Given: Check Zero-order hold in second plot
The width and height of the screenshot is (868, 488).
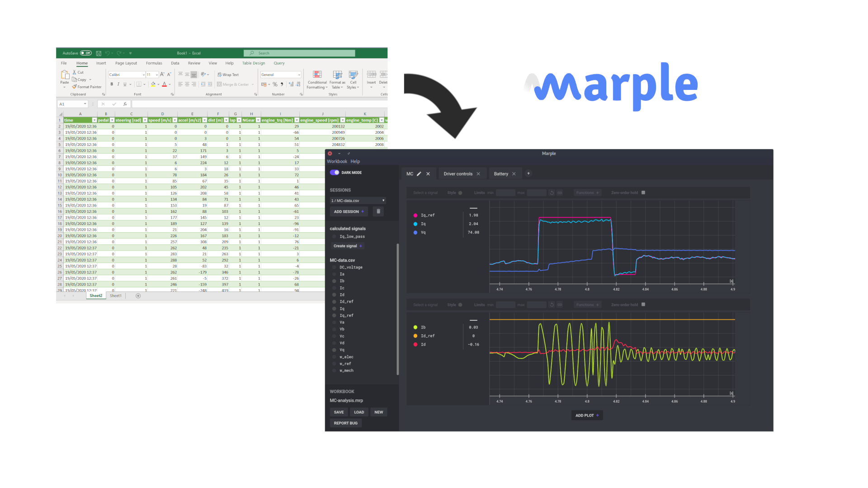Looking at the screenshot, I should 643,305.
